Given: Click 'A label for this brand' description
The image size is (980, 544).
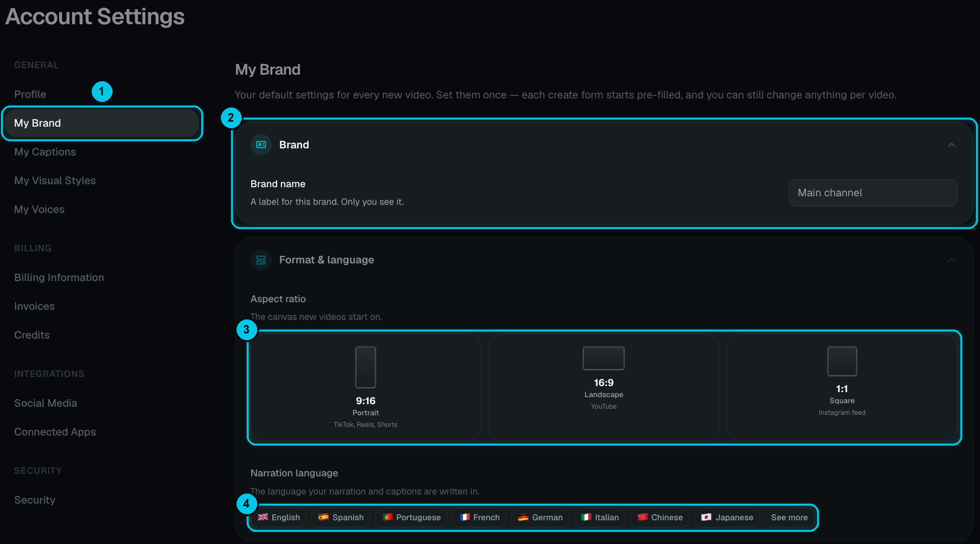Looking at the screenshot, I should (327, 202).
